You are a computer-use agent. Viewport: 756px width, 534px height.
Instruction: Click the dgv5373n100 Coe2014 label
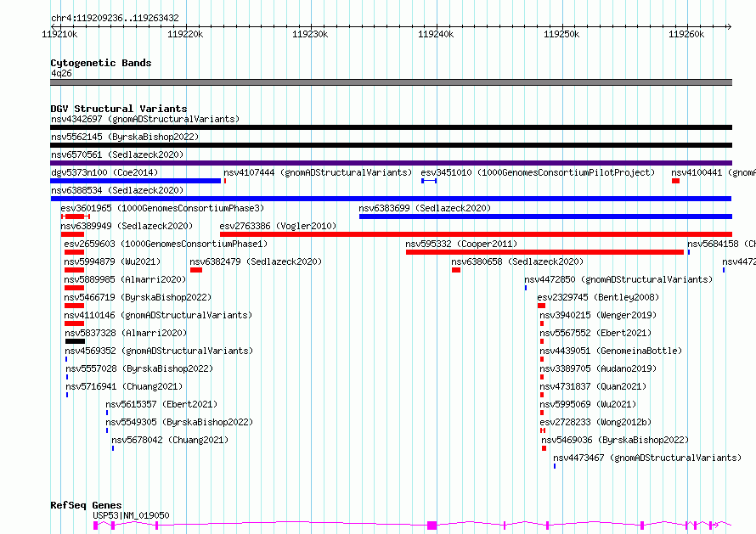[104, 172]
